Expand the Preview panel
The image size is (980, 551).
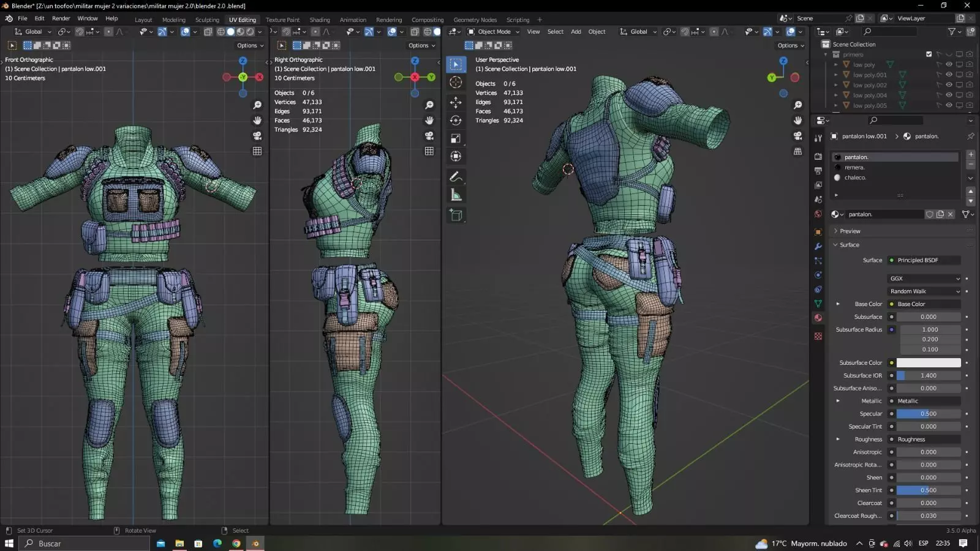tap(850, 231)
